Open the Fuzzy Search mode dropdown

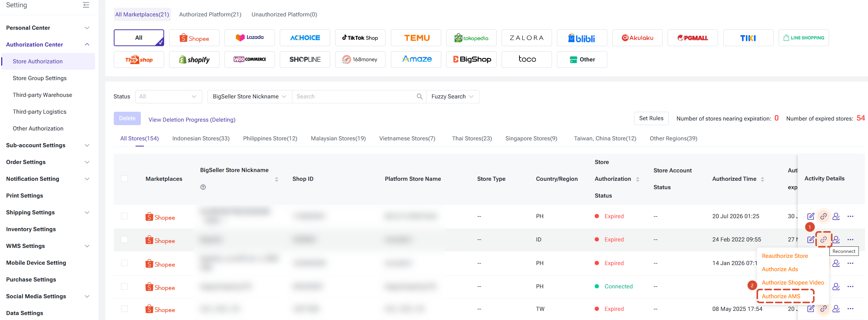click(453, 96)
